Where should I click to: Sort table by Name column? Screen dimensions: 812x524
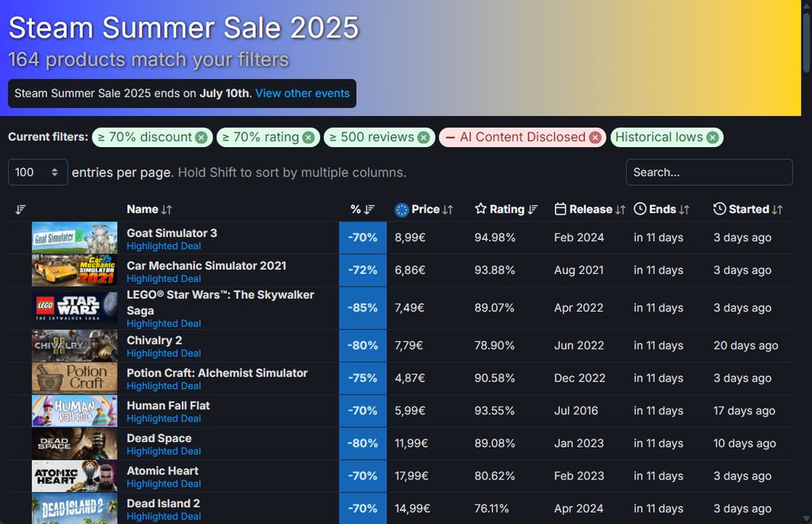pos(149,210)
